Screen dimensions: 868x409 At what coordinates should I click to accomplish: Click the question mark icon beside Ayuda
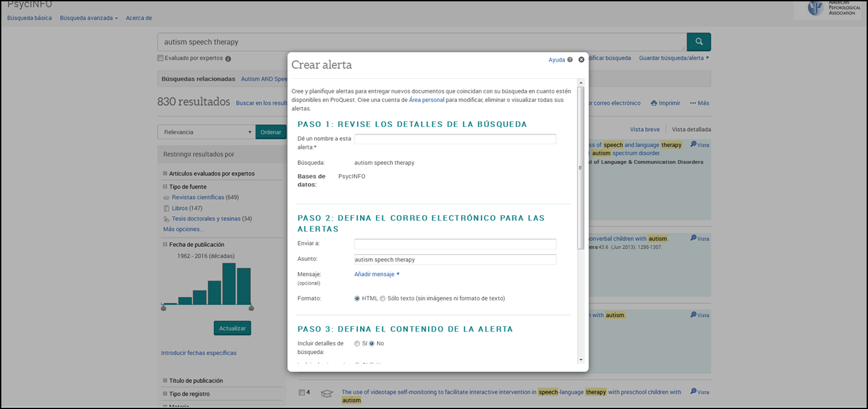[x=570, y=60]
